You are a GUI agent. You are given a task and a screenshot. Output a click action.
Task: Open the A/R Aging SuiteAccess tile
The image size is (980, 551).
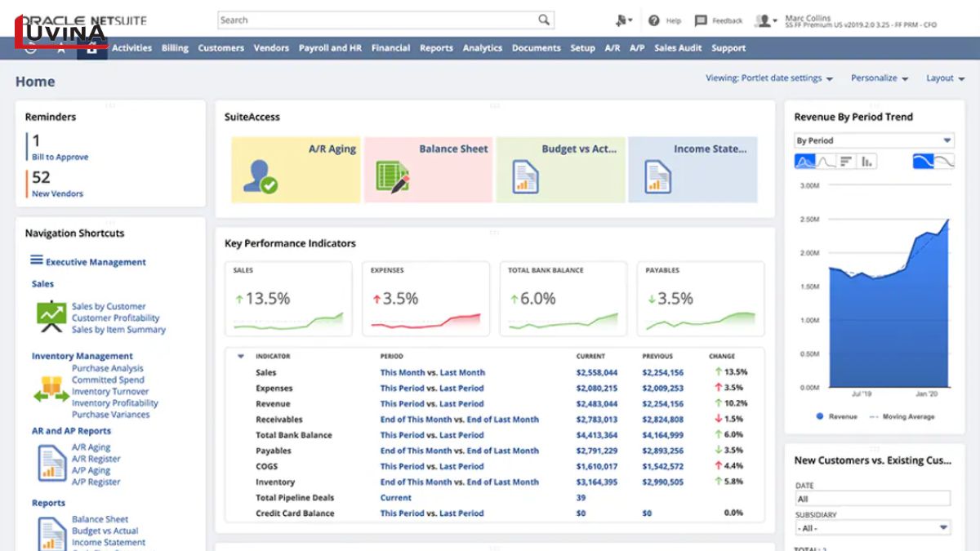(x=296, y=170)
